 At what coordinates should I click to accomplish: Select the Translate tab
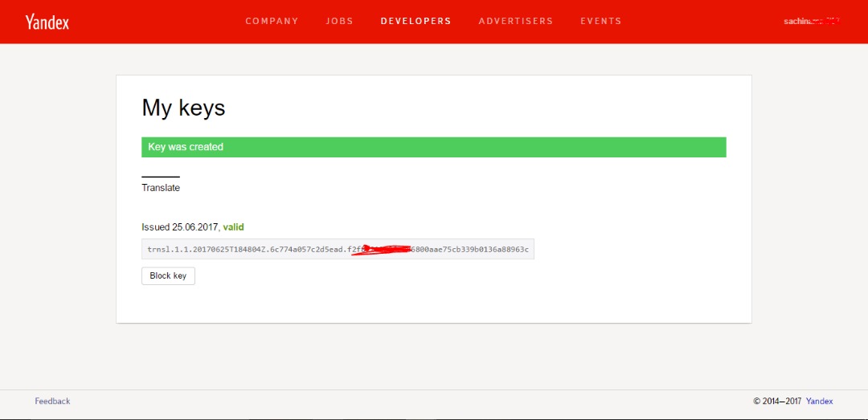[x=161, y=188]
